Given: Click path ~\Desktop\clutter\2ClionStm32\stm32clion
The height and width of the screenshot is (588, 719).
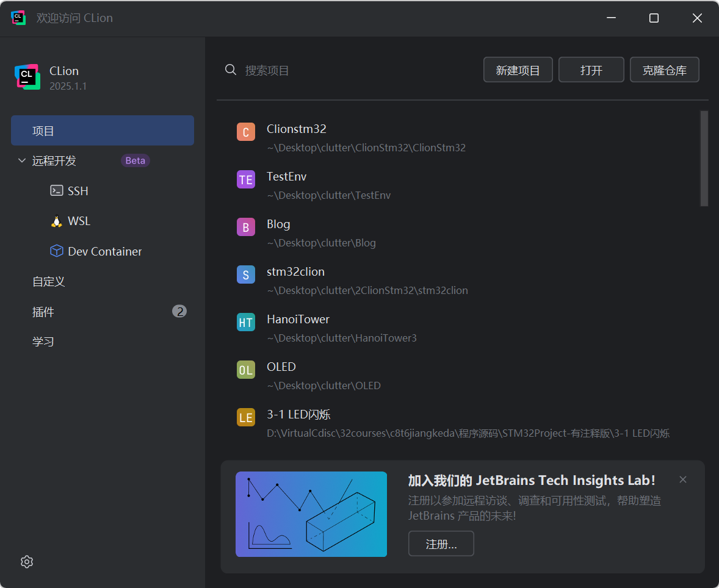Looking at the screenshot, I should (367, 290).
